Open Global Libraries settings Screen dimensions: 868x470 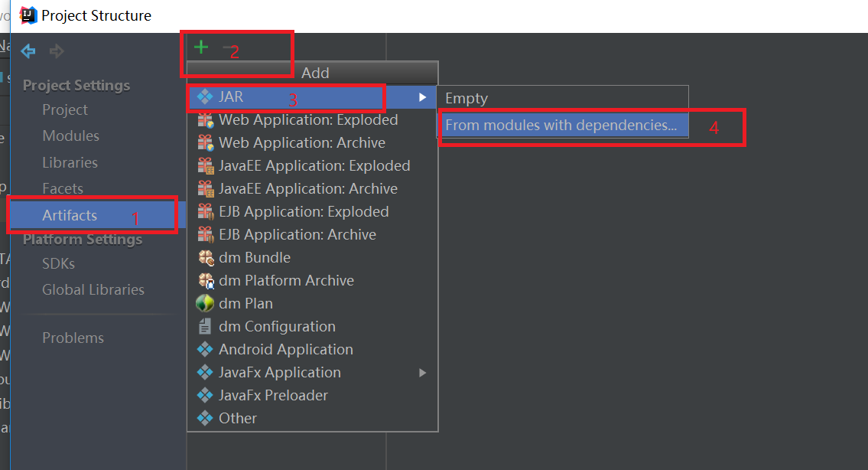tap(92, 289)
